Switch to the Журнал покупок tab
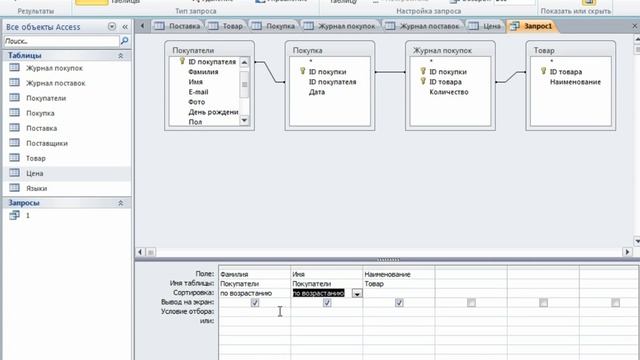The width and height of the screenshot is (640, 360). click(x=340, y=26)
